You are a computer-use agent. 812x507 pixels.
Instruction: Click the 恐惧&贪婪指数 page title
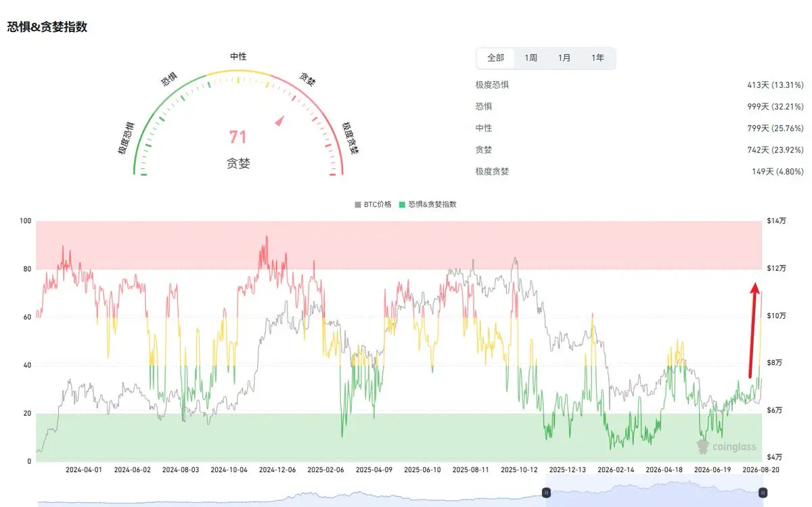click(47, 27)
